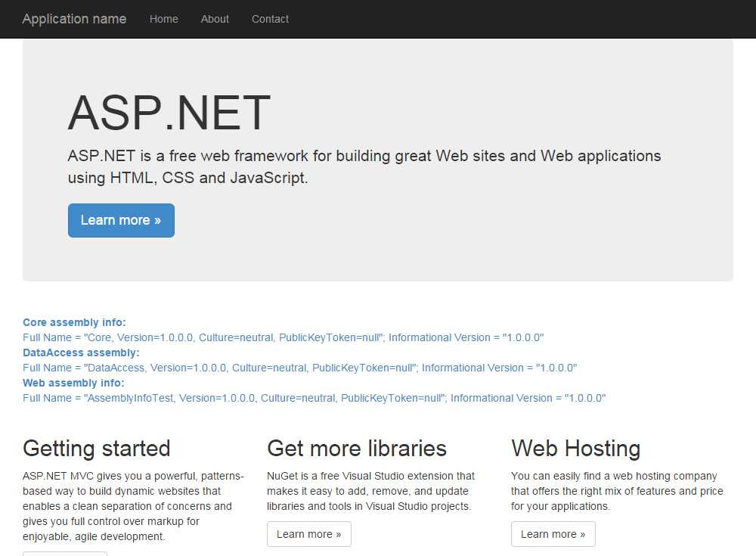Click the Getting started heading
This screenshot has width=756, height=556.
coord(97,448)
